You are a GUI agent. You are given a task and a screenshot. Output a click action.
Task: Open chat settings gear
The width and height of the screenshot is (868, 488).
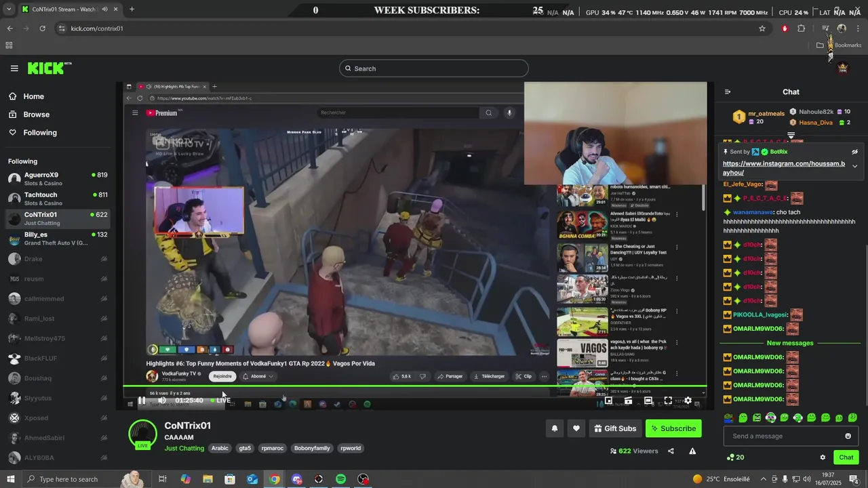(823, 457)
